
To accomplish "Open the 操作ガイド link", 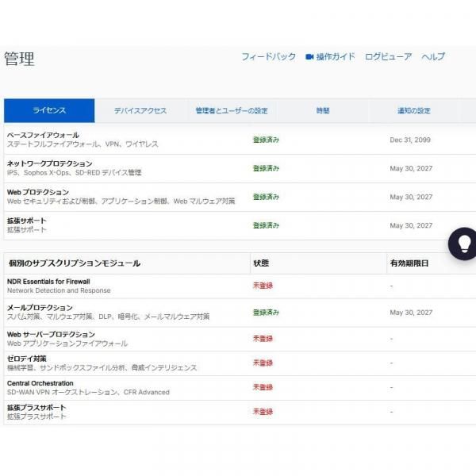I will [336, 57].
